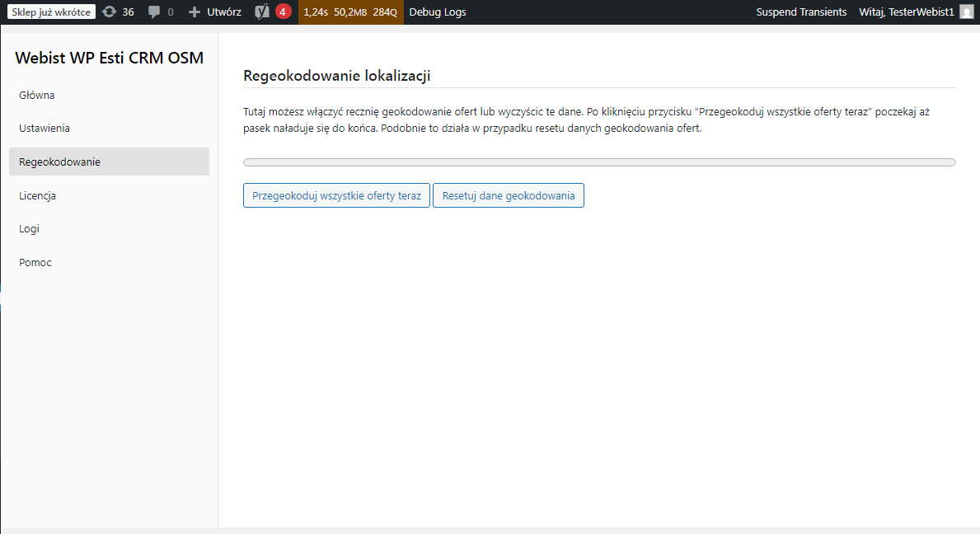
Task: Click 'Resetuj dane geokodowania' button
Action: 508,196
